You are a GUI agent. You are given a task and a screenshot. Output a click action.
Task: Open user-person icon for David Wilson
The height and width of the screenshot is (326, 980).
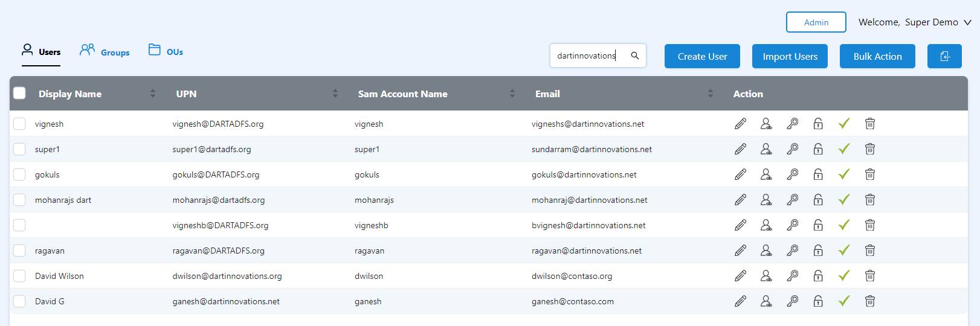pyautogui.click(x=766, y=276)
